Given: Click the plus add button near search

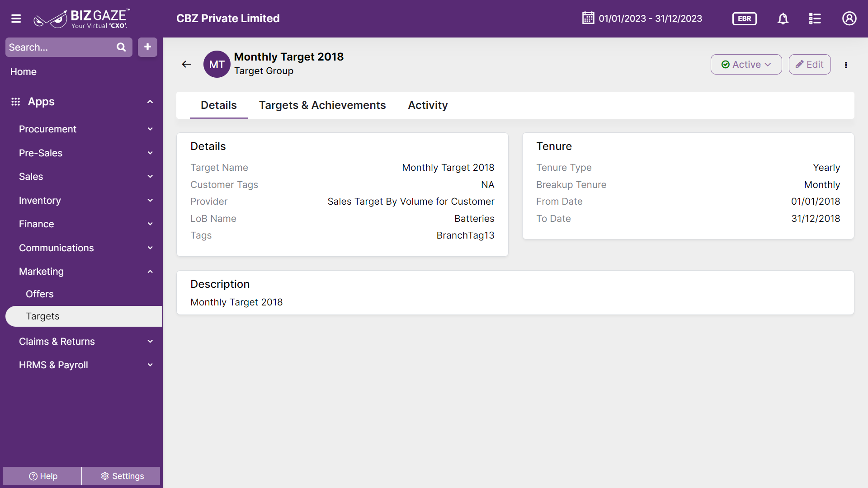Looking at the screenshot, I should point(147,47).
